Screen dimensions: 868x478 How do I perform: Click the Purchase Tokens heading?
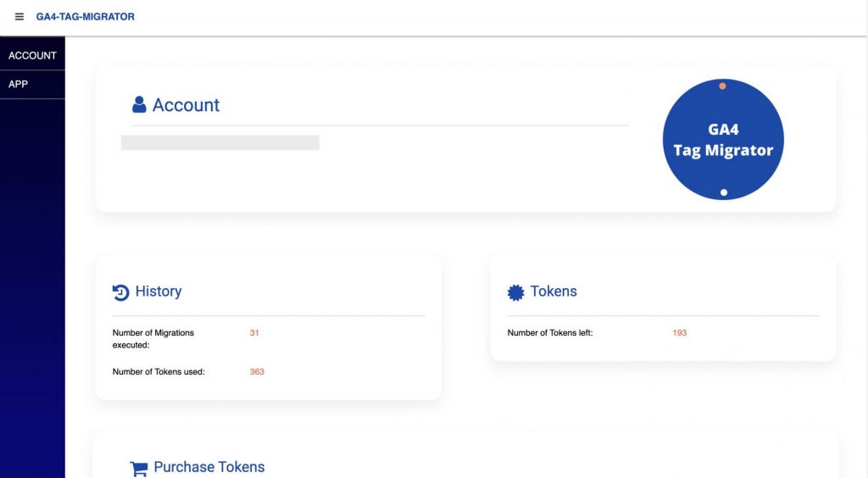point(209,467)
